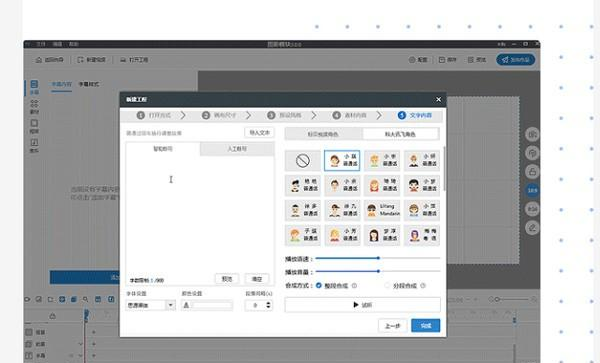Click the button left of clear
Screen dimensions: 600x363
pyautogui.click(x=227, y=279)
